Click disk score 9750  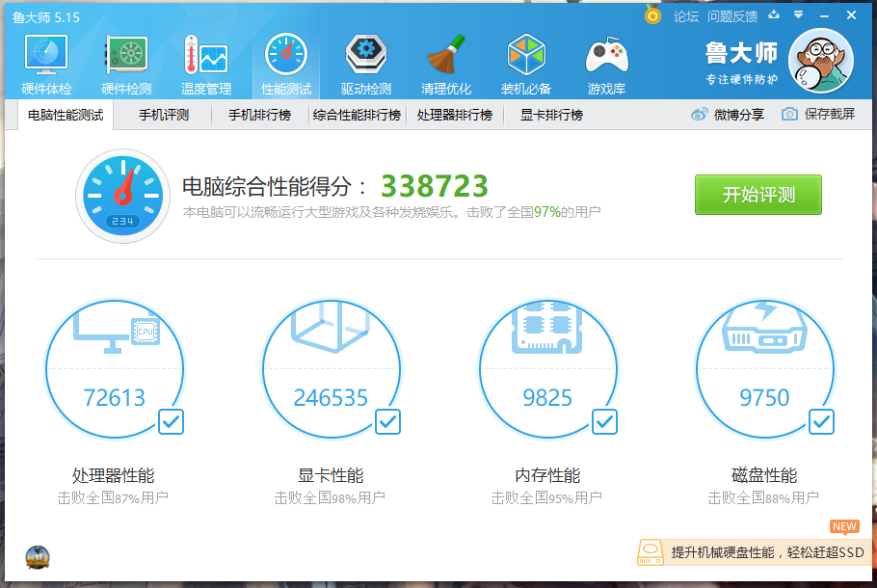click(764, 398)
